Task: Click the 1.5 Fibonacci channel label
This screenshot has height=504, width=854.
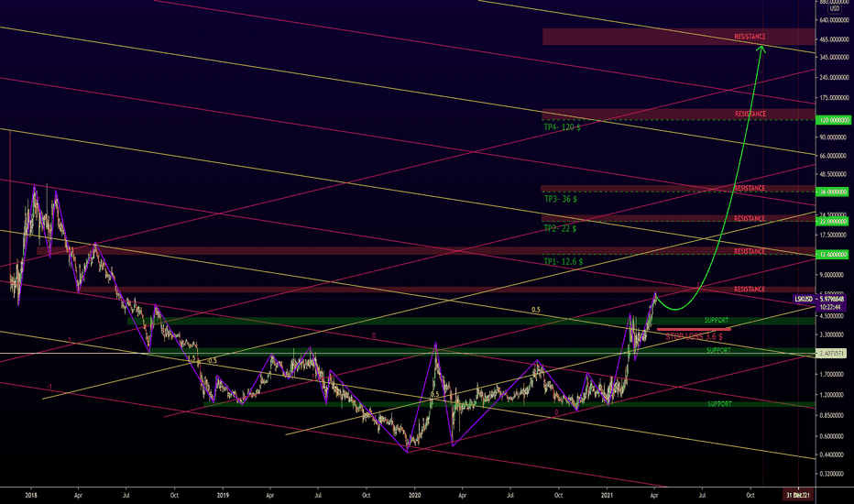Action: [x=192, y=359]
